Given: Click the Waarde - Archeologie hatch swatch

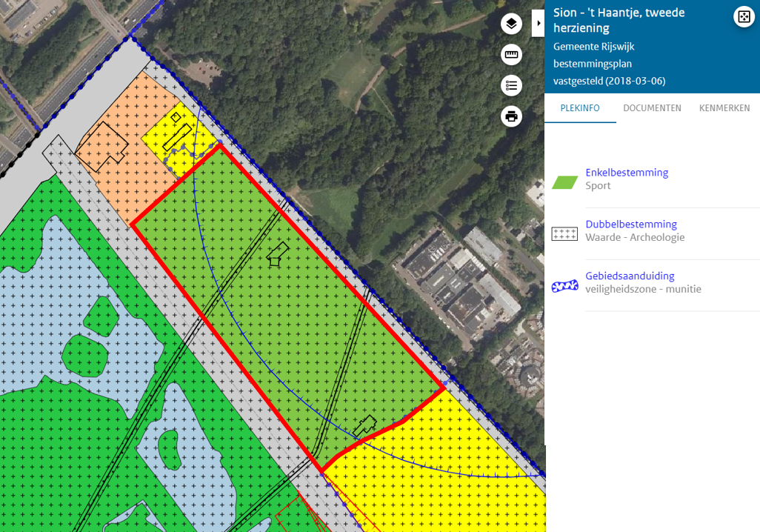Looking at the screenshot, I should (564, 234).
